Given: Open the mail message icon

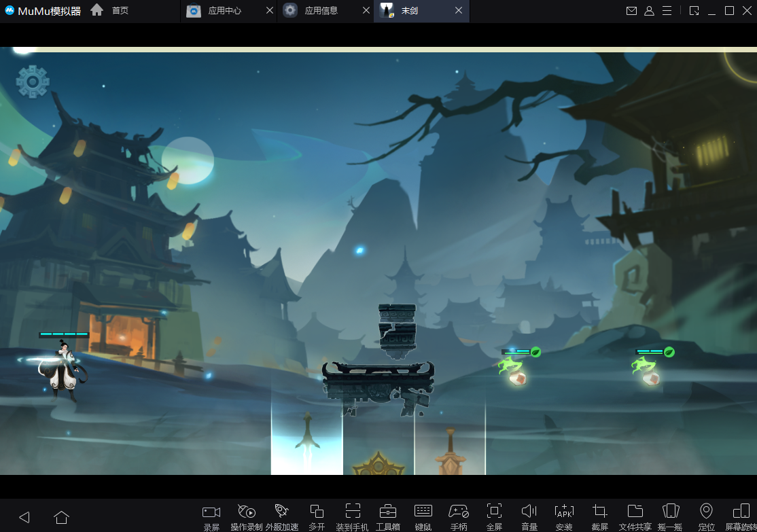Looking at the screenshot, I should tap(631, 11).
